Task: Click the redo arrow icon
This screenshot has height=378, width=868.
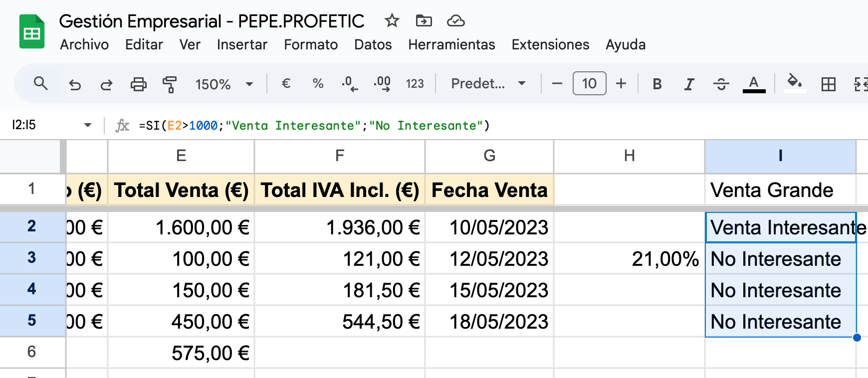Action: coord(106,84)
